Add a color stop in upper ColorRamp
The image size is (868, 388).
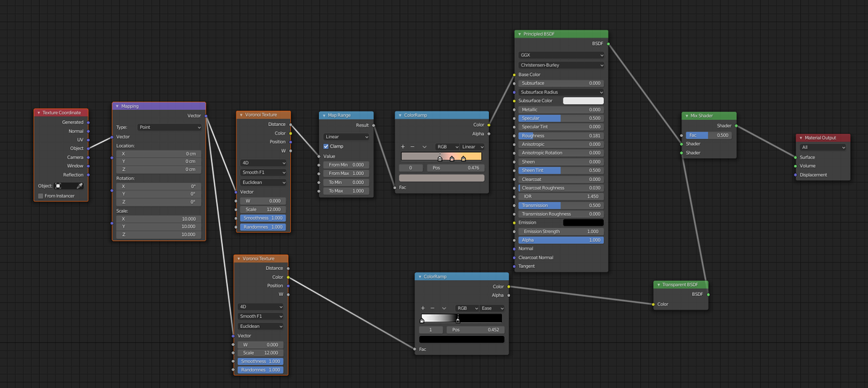click(x=402, y=146)
